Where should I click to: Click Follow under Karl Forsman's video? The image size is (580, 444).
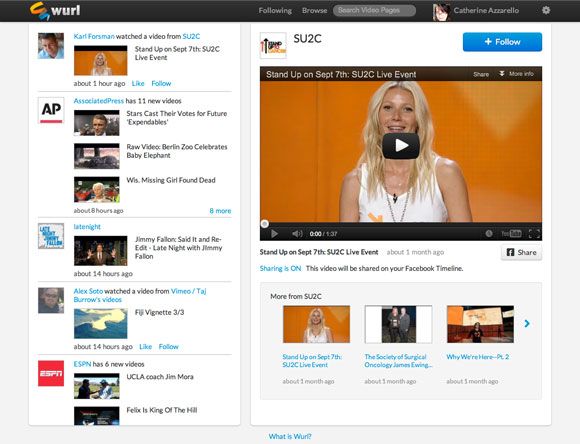click(161, 84)
